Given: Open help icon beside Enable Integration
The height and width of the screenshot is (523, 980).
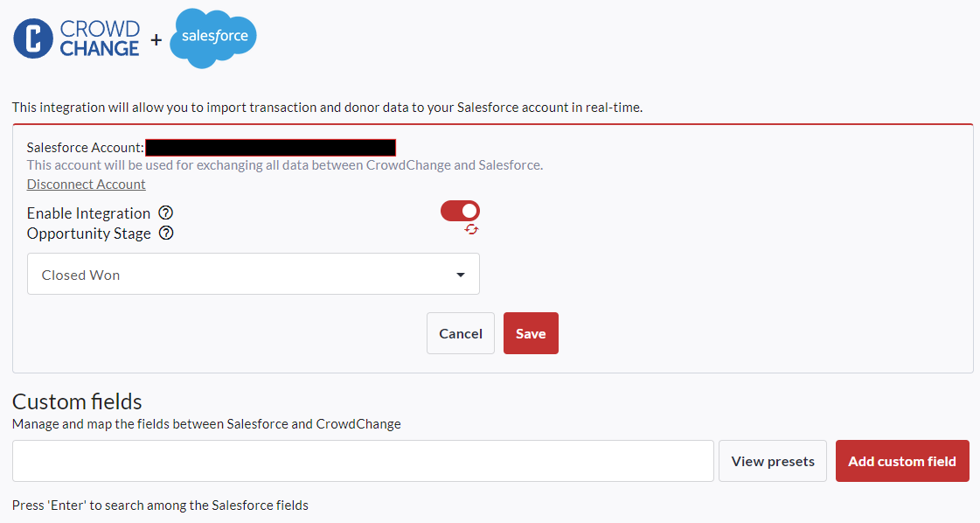Looking at the screenshot, I should coord(165,213).
